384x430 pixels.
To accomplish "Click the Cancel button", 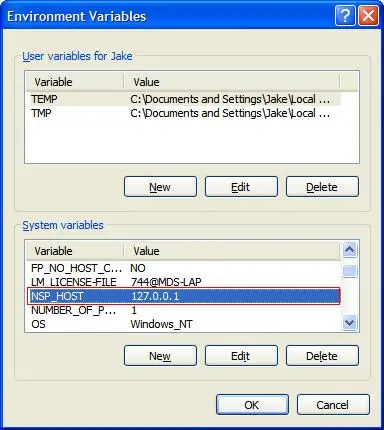I will coord(333,405).
